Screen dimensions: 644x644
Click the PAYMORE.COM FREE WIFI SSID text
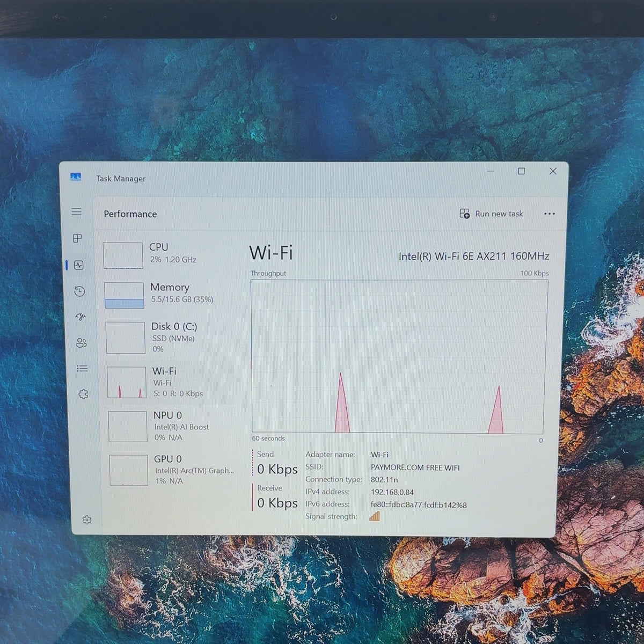[x=415, y=467]
